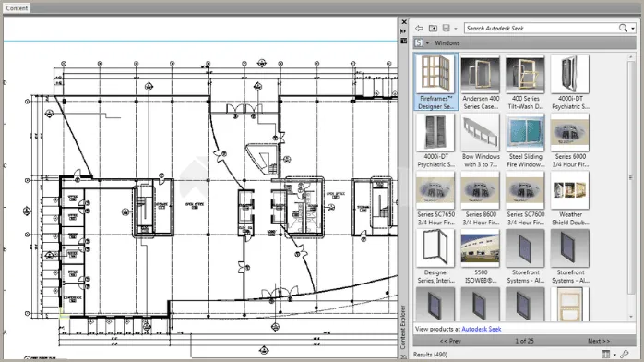Viewport: 644px width, 362px height.
Task: Expand search options arrow next to magnifier
Action: (x=633, y=29)
